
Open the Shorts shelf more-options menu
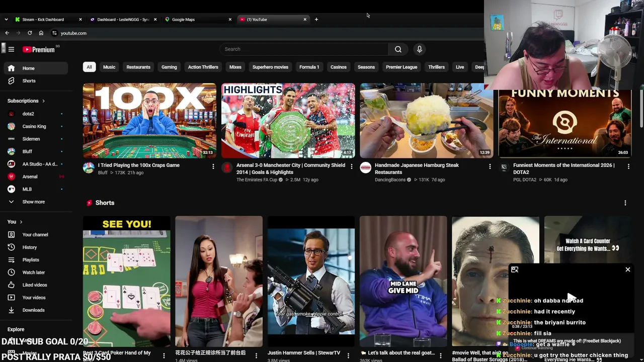pyautogui.click(x=625, y=203)
